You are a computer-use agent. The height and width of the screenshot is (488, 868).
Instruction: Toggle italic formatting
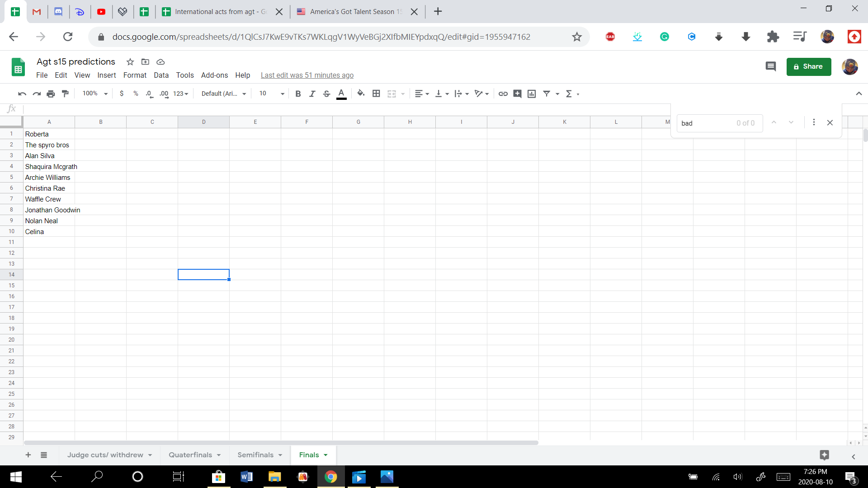[x=312, y=94]
